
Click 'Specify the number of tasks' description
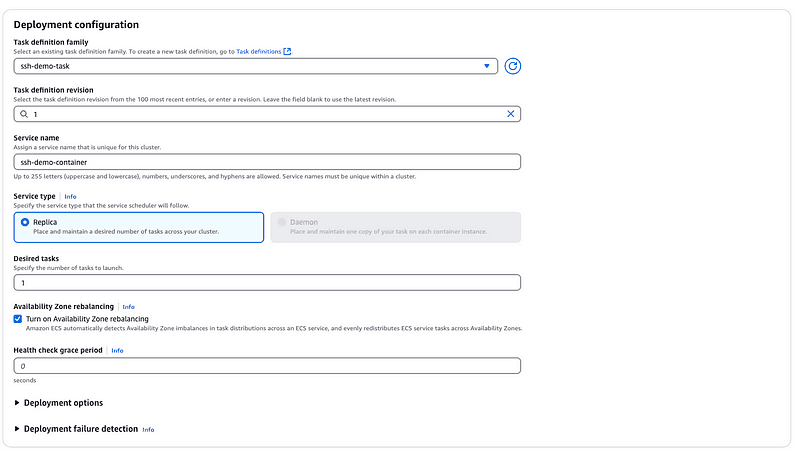pyautogui.click(x=68, y=268)
